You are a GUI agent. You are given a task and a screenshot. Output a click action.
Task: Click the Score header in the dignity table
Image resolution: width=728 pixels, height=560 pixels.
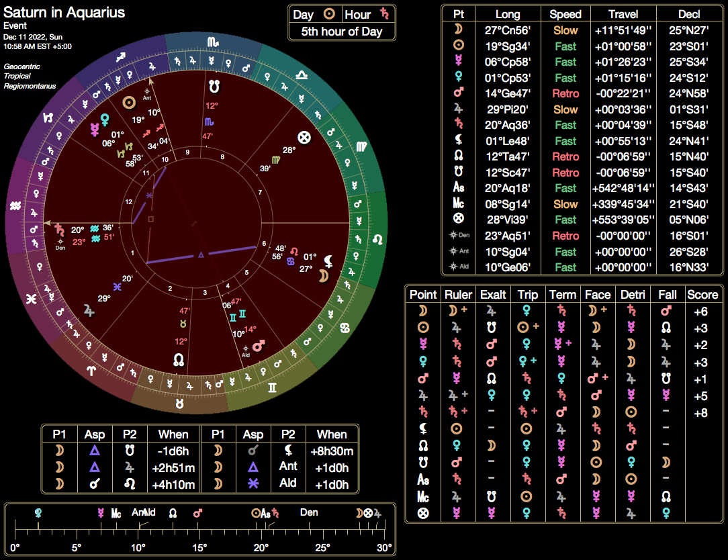(702, 294)
